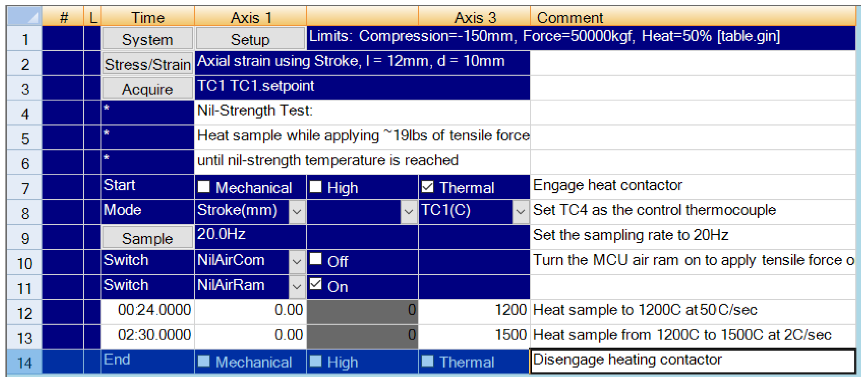This screenshot has height=386, width=868.
Task: Click the Stress/Strain button
Action: [148, 63]
